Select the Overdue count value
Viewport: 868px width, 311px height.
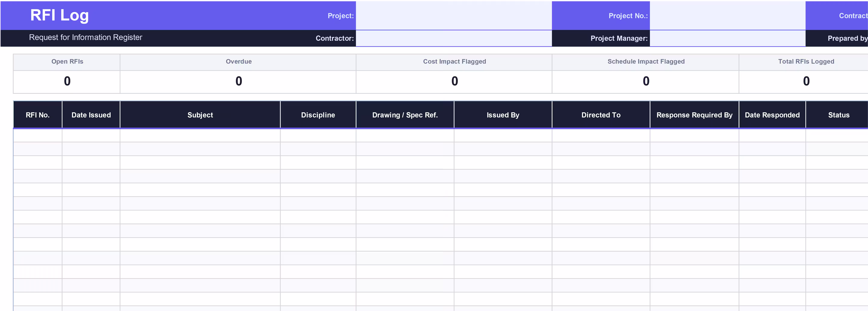coord(239,81)
